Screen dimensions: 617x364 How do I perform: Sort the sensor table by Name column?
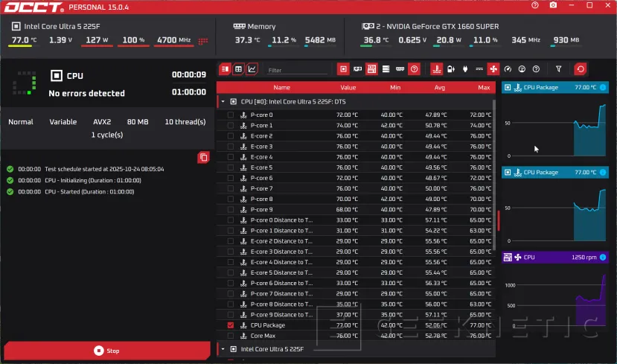[281, 88]
